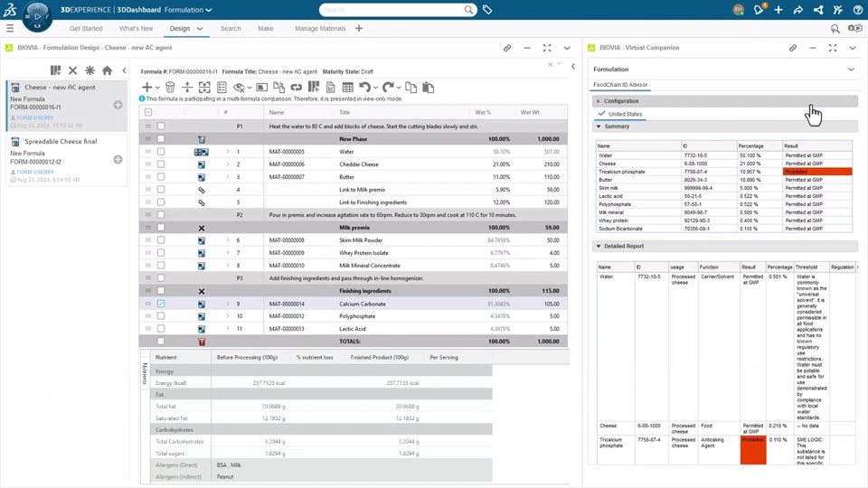The width and height of the screenshot is (868, 488).
Task: Open the Get Started tab
Action: [x=86, y=28]
